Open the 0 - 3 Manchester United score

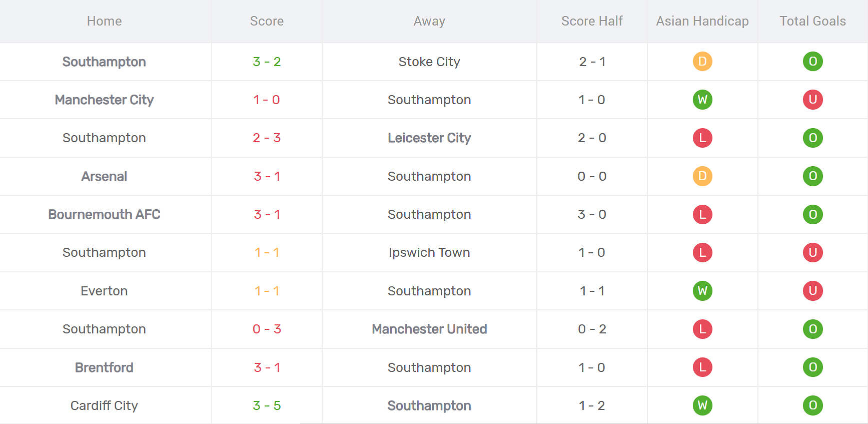coord(267,329)
